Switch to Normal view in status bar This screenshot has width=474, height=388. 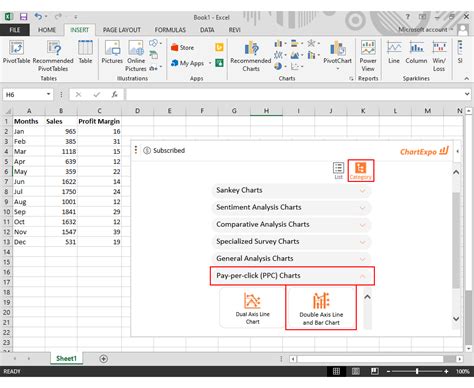point(336,371)
